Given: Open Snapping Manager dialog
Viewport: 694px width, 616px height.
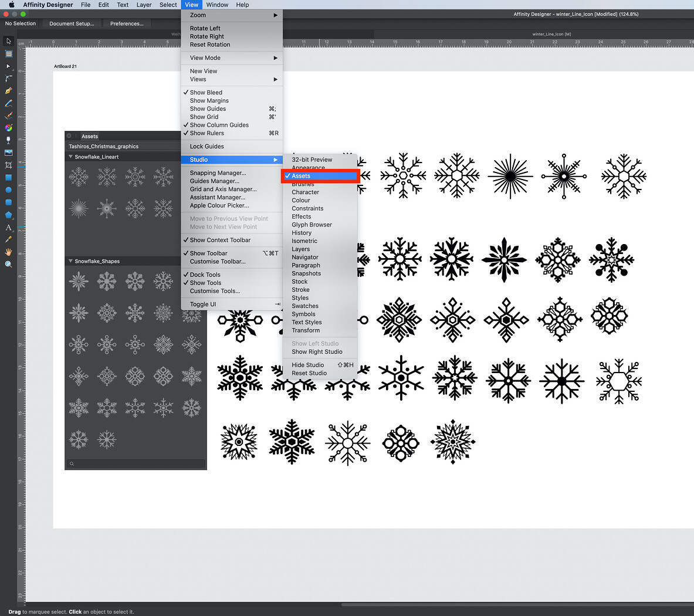Looking at the screenshot, I should tap(232, 173).
